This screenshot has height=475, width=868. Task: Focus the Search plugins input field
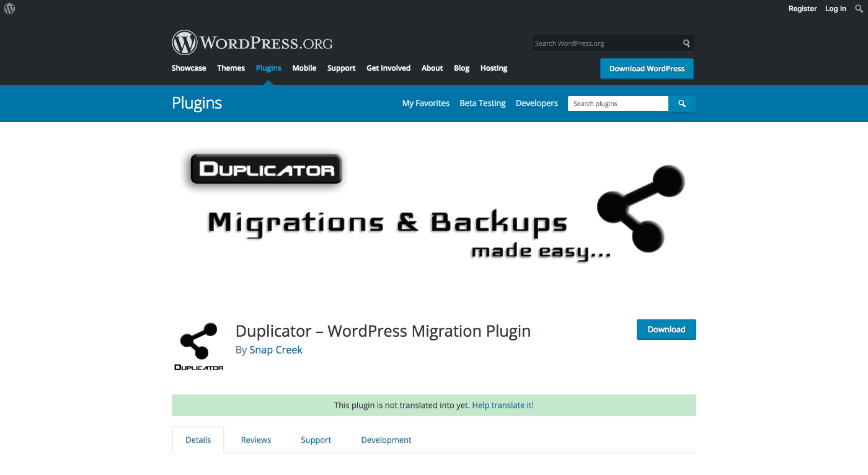tap(618, 104)
